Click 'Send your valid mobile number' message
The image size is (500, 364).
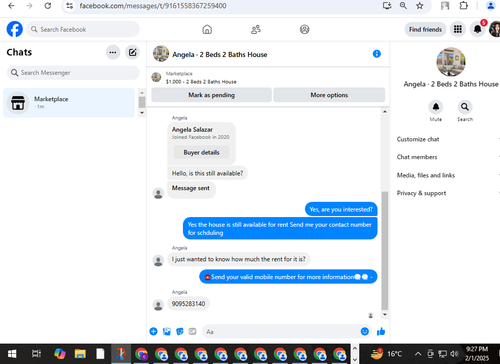tap(288, 277)
